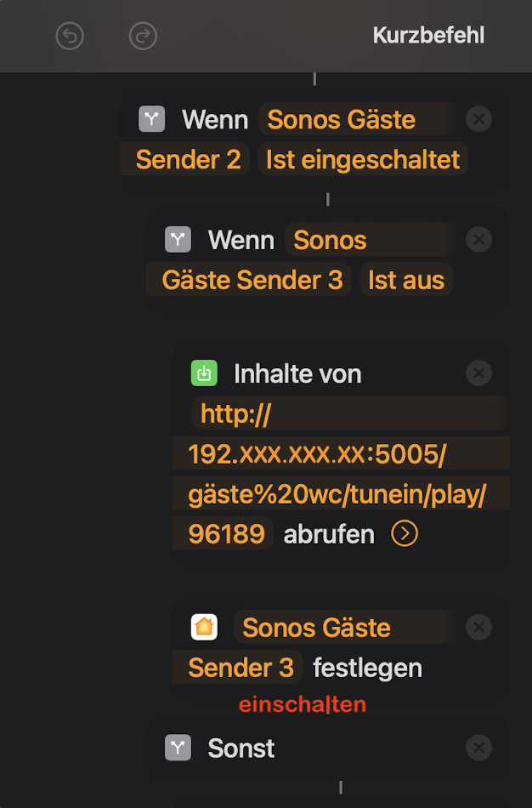Click the red 'einschalten' state text
The image size is (532, 808).
coord(303,704)
